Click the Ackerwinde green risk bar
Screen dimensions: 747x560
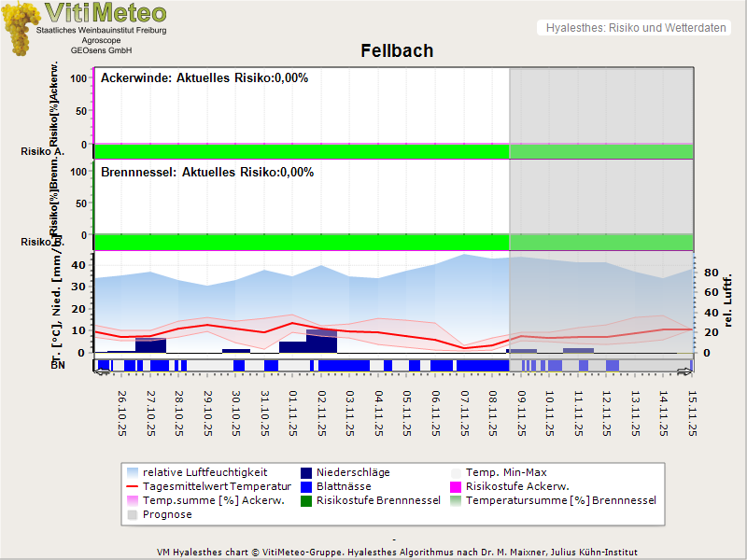(x=301, y=151)
